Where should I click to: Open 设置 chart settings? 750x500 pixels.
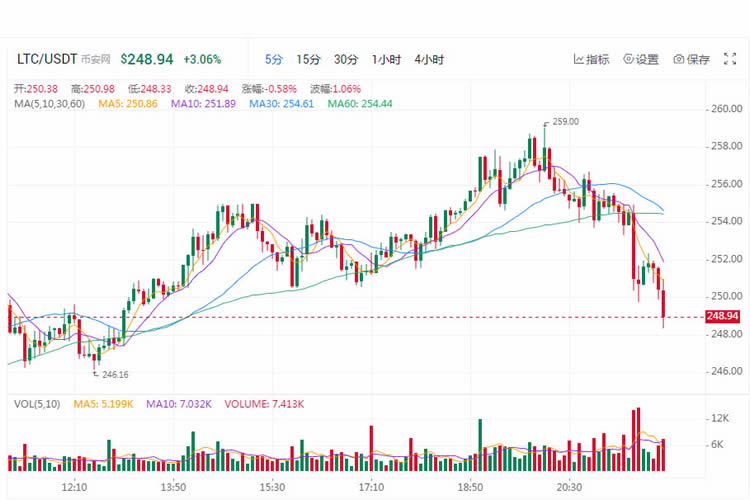[641, 59]
